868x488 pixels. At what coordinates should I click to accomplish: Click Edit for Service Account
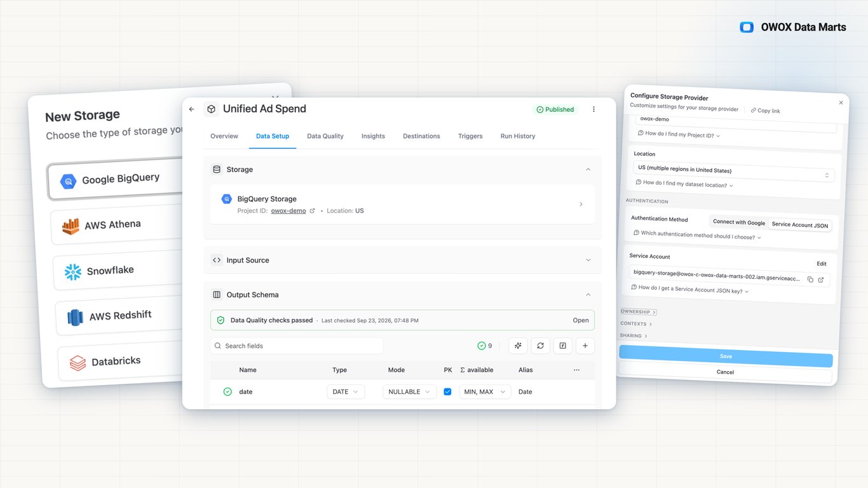click(x=822, y=264)
